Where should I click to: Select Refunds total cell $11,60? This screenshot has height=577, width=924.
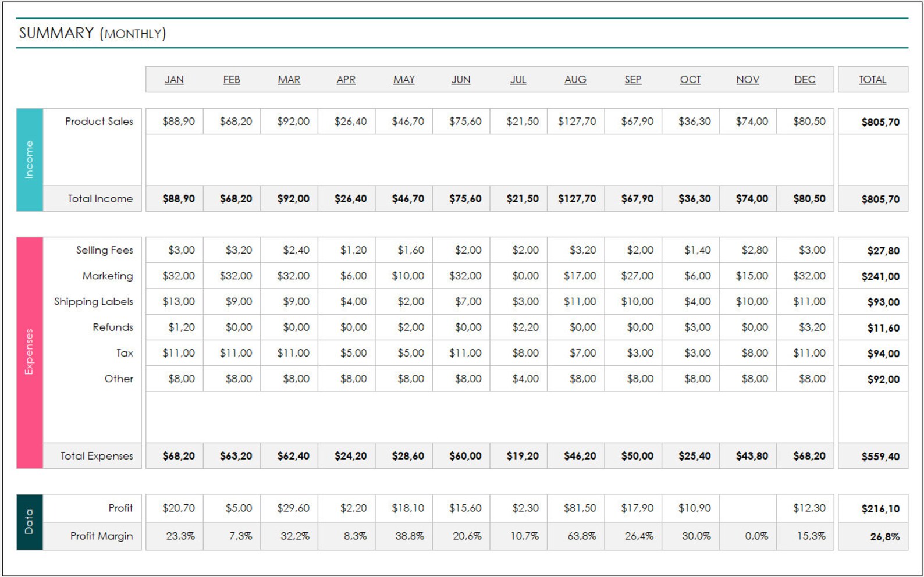point(873,328)
